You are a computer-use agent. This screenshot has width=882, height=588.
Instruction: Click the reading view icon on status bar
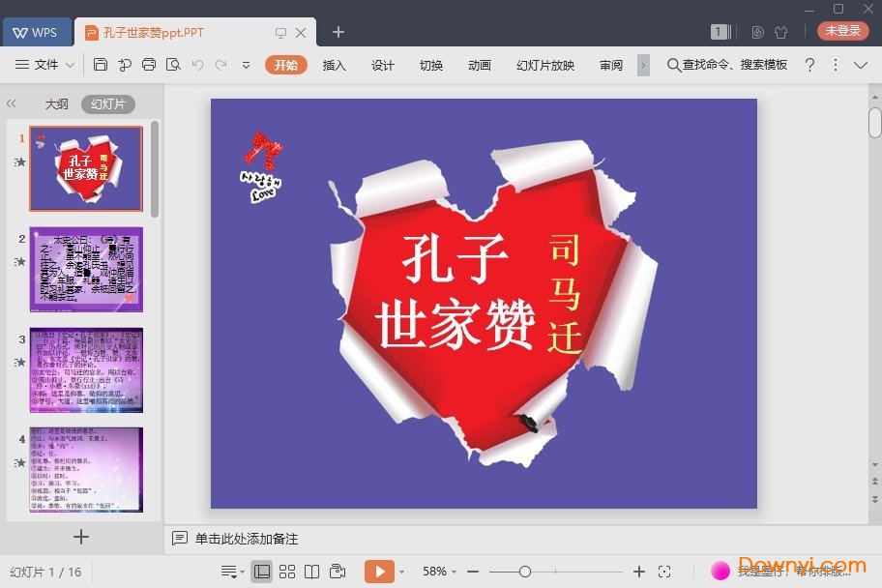pyautogui.click(x=311, y=571)
